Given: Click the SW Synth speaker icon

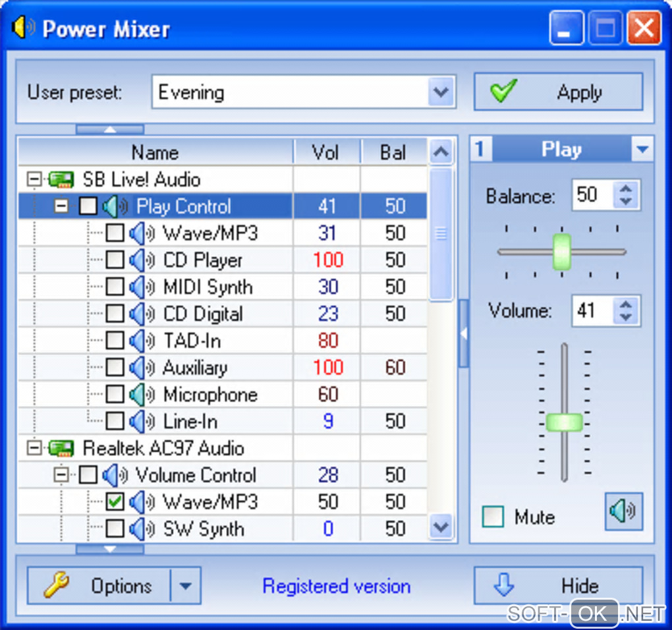Looking at the screenshot, I should tap(142, 529).
